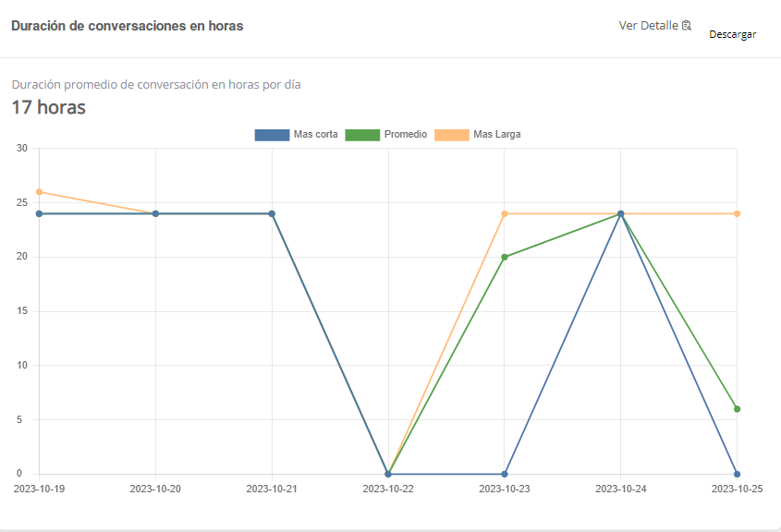The width and height of the screenshot is (781, 532).
Task: Select the zero-value point on 2023-10-22
Action: [388, 474]
